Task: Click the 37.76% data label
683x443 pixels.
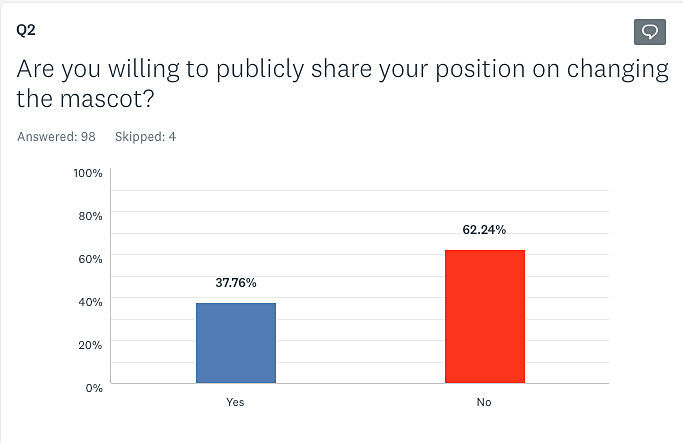Action: click(236, 283)
